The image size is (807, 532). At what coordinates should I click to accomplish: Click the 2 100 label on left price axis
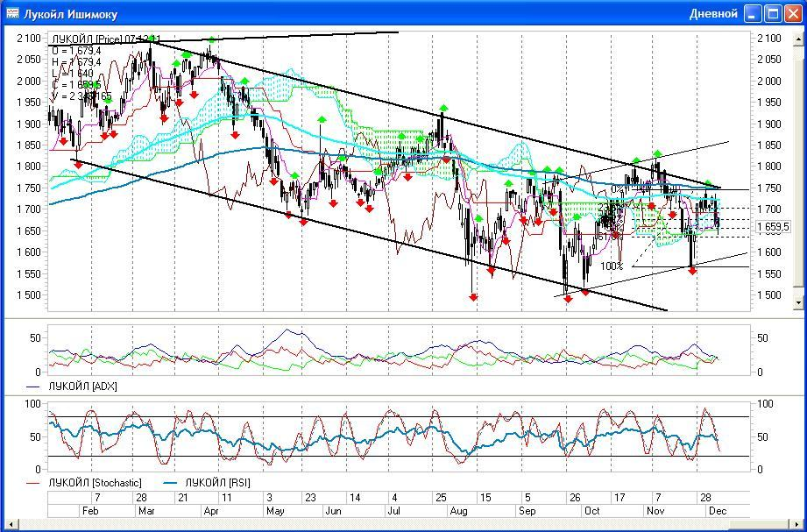tap(29, 38)
